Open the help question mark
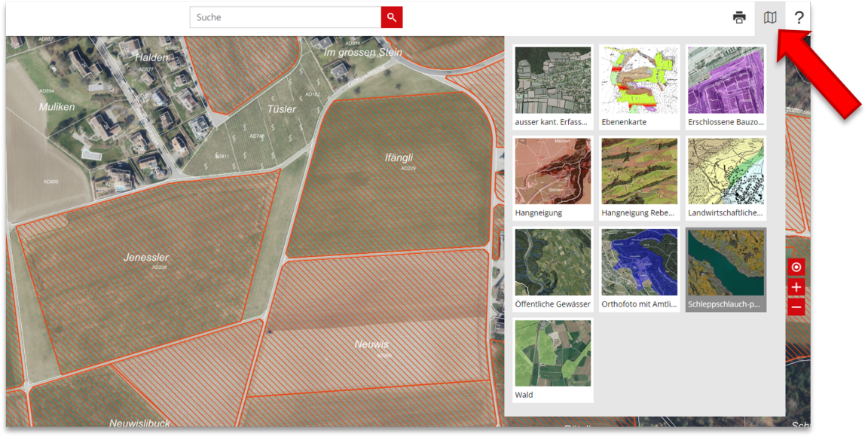The width and height of the screenshot is (868, 437). click(x=799, y=17)
